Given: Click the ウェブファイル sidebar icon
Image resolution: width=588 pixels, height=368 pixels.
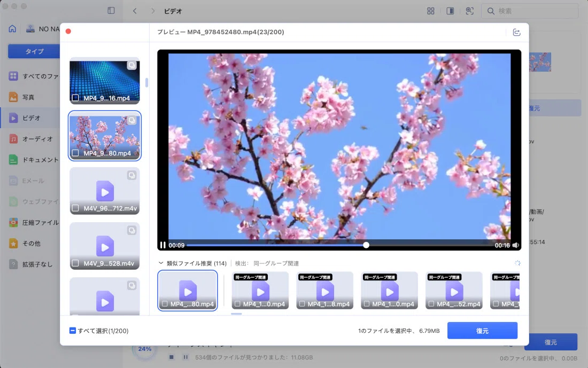Looking at the screenshot, I should 13,201.
